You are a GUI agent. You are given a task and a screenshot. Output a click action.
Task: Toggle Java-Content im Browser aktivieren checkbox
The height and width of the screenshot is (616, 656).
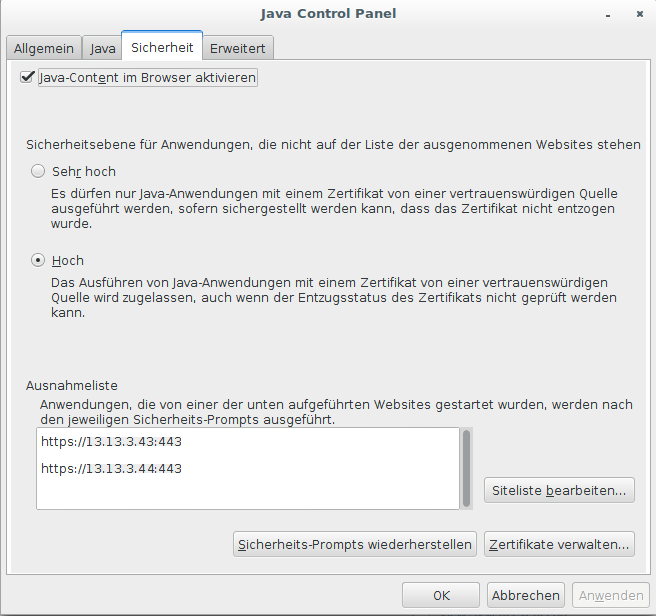pos(28,77)
